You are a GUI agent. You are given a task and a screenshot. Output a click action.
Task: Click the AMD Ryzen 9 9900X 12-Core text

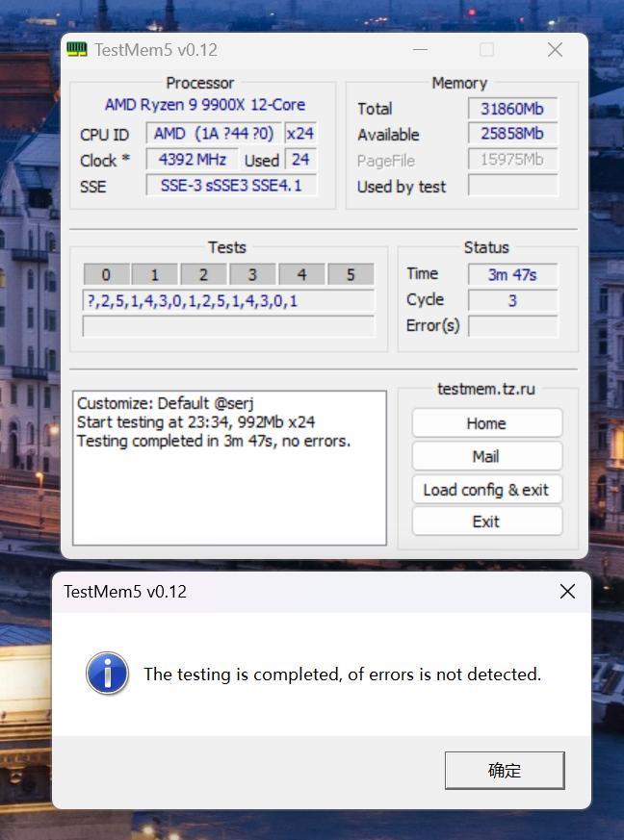(x=205, y=105)
